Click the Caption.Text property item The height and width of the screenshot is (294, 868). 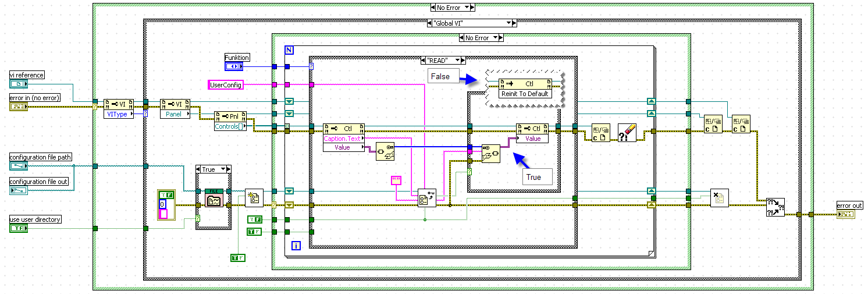click(344, 139)
